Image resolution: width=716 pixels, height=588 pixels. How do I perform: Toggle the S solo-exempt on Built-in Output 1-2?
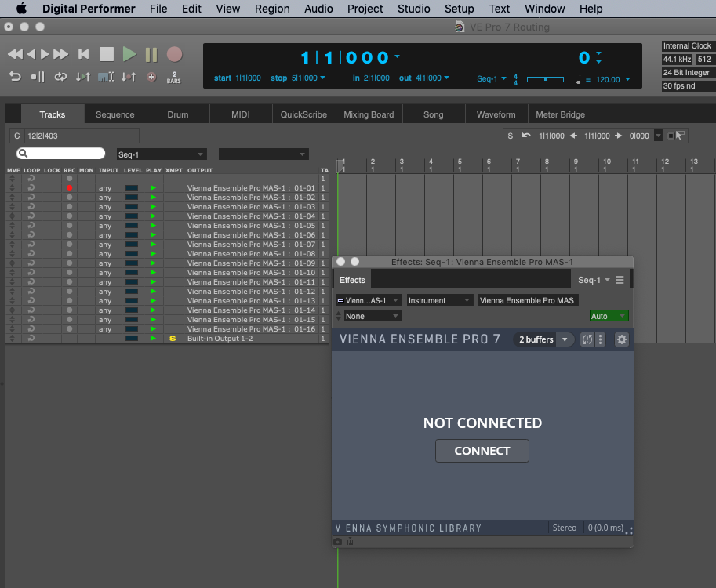(173, 339)
